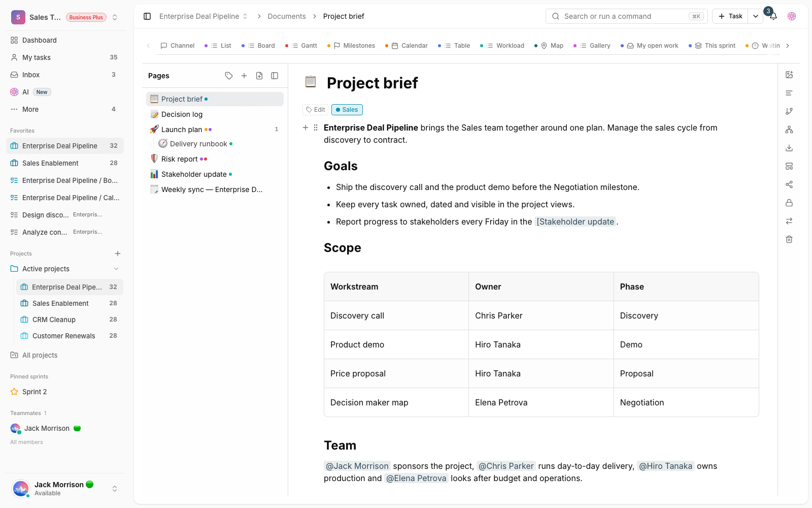Click the template layout icon in right rail
Screen dimensions: 812x508
tap(789, 166)
